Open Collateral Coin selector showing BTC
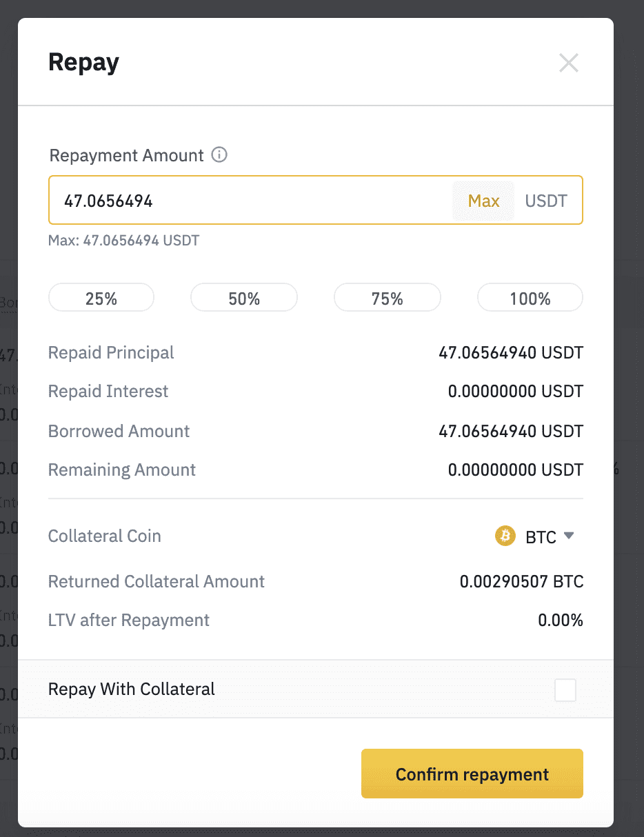644x837 pixels. [x=535, y=536]
